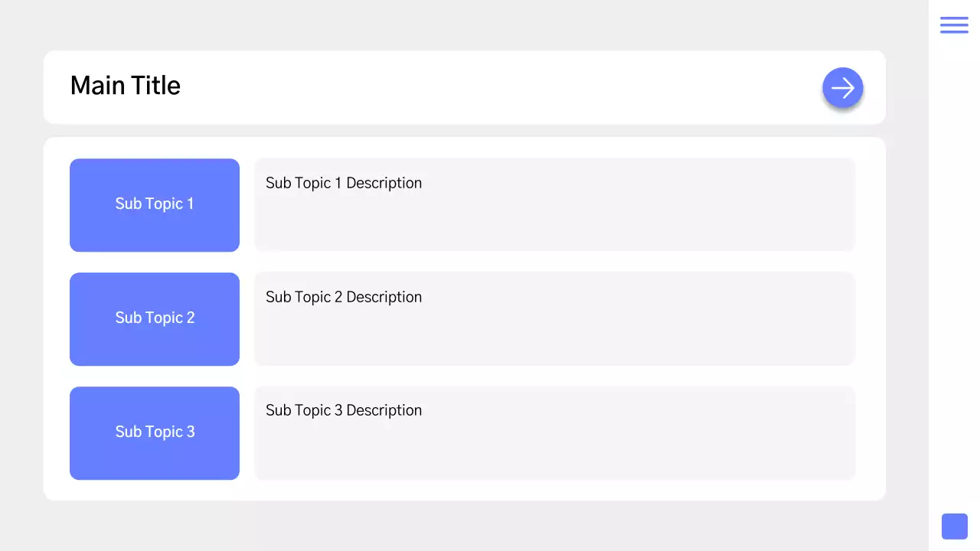
Task: Click the 'Sub Topic 1' white label text
Action: [155, 204]
